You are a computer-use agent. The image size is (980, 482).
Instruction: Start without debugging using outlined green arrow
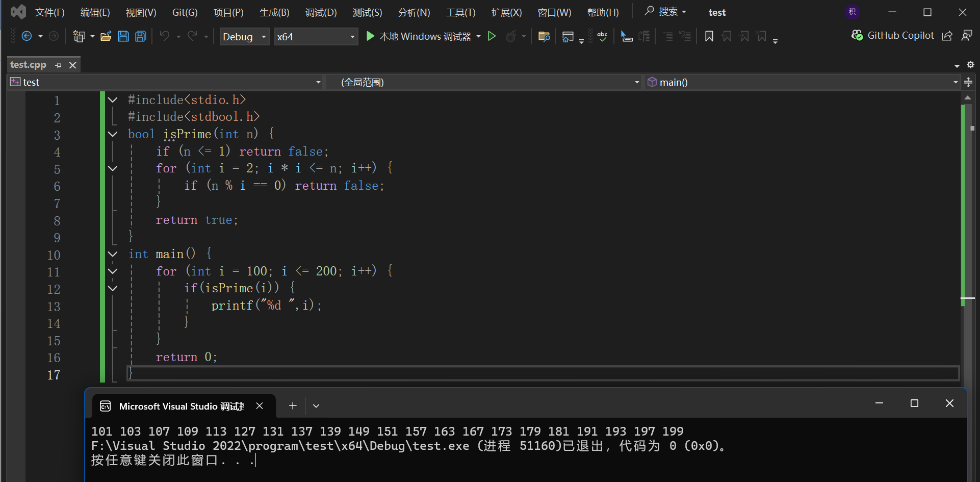(492, 36)
